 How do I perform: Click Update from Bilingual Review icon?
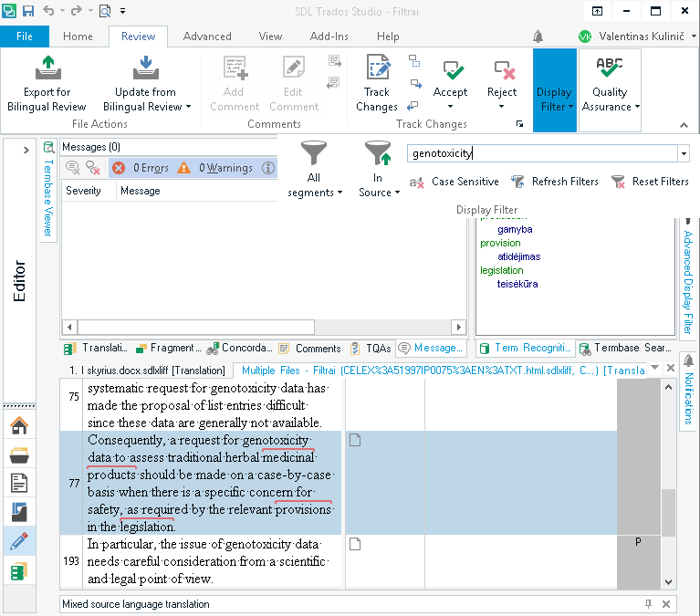(x=145, y=68)
